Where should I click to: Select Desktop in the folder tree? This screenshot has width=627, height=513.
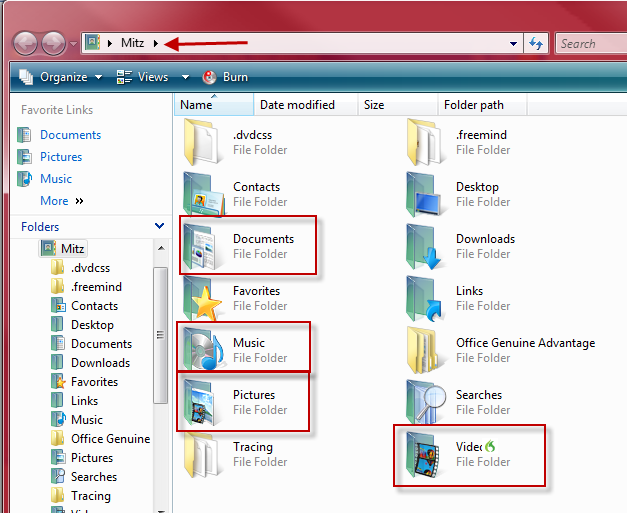click(x=92, y=325)
